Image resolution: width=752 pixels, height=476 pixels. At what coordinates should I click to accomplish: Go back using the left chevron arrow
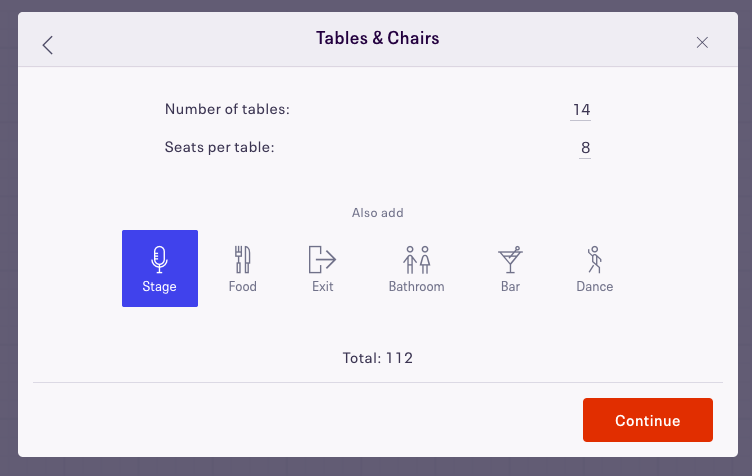(x=47, y=45)
